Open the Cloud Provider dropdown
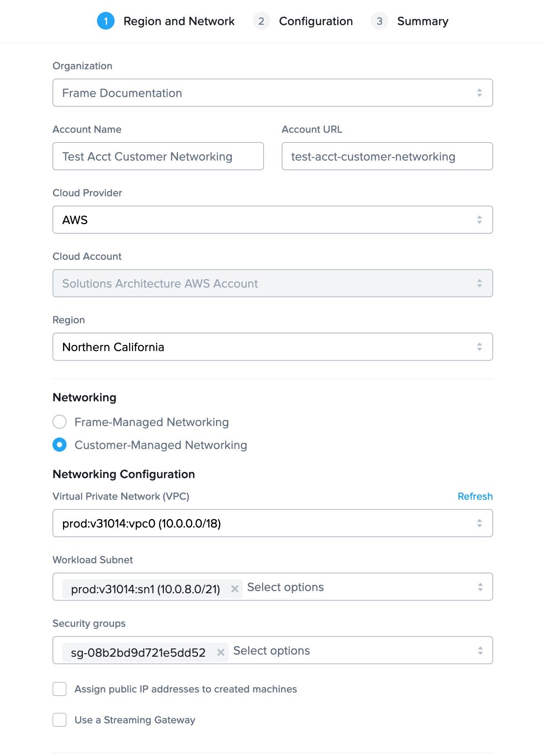 272,219
